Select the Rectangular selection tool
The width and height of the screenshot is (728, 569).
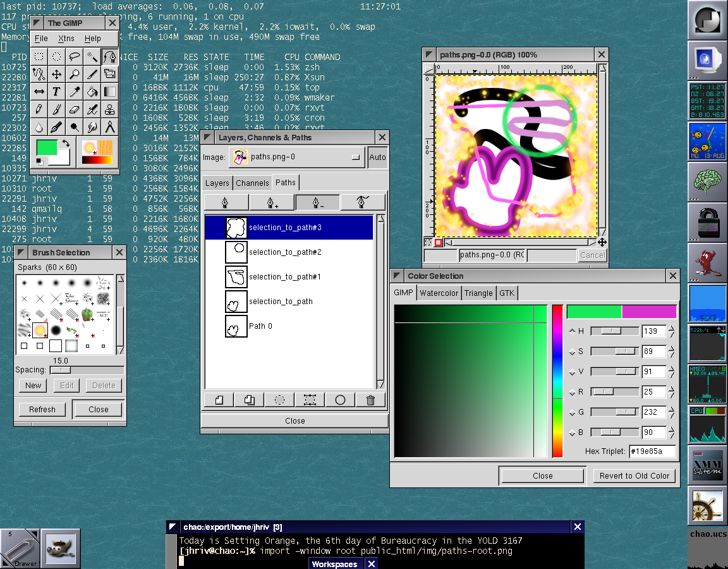click(39, 57)
